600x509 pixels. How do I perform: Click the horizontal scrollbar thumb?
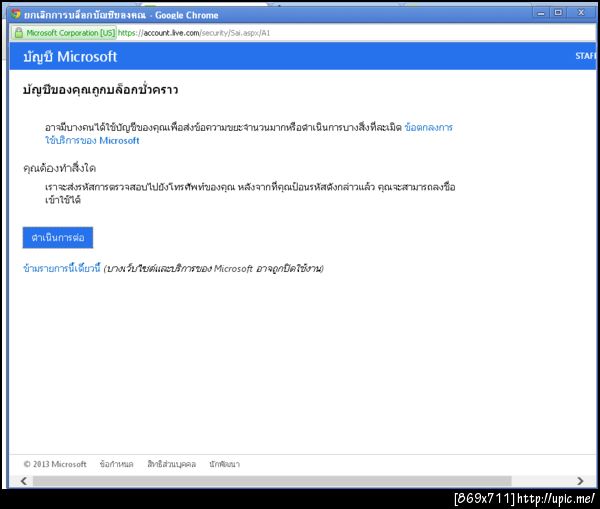(272, 481)
